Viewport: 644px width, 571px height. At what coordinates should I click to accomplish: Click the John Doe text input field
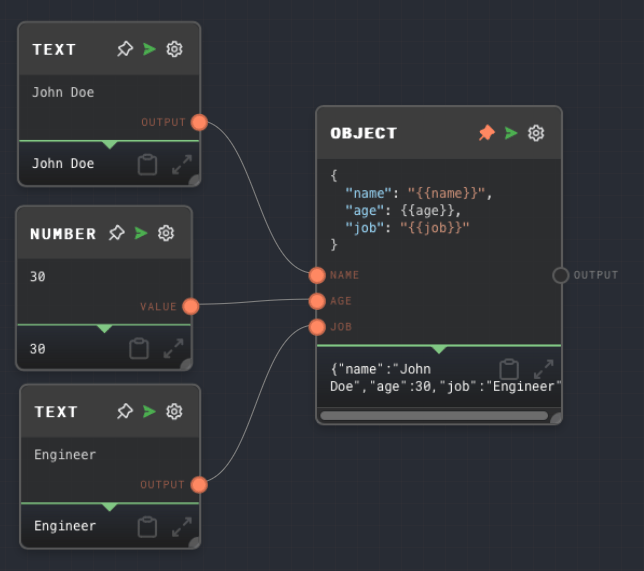click(109, 92)
